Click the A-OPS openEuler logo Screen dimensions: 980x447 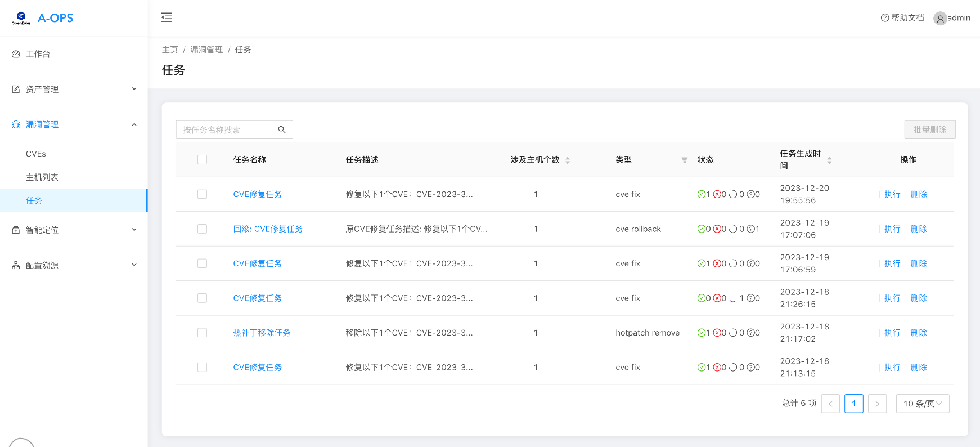coord(21,18)
